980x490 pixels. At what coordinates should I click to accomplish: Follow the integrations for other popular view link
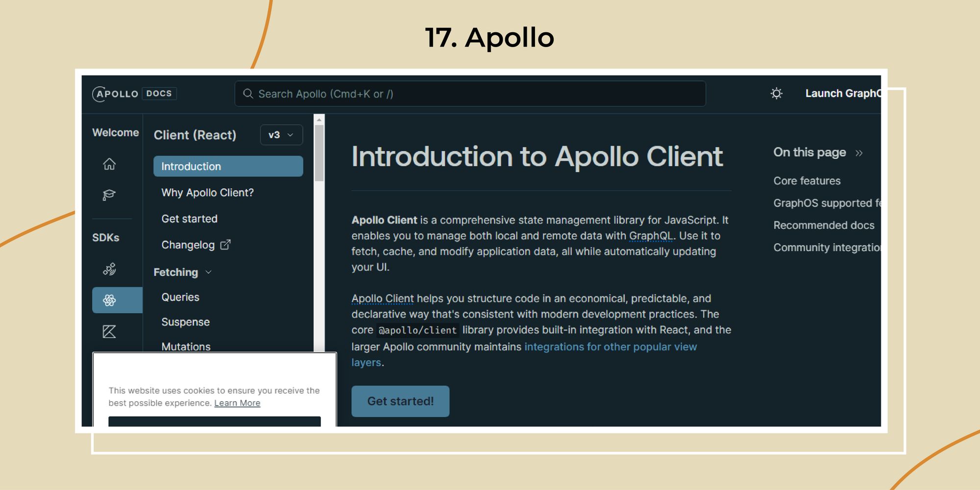[x=611, y=347]
